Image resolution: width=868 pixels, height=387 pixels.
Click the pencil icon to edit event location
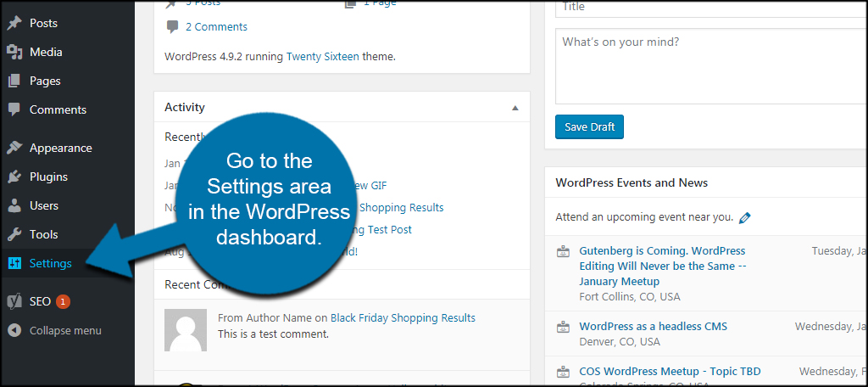(x=744, y=217)
